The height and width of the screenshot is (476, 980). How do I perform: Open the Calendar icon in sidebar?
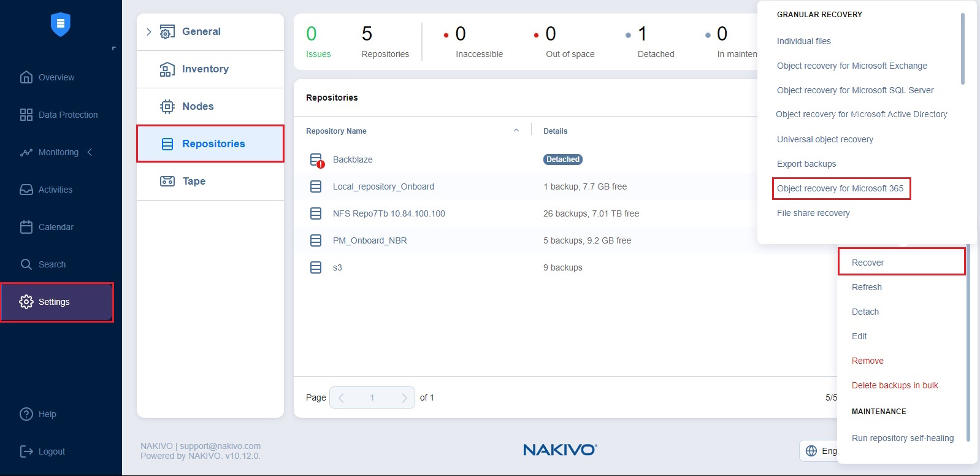click(x=26, y=227)
